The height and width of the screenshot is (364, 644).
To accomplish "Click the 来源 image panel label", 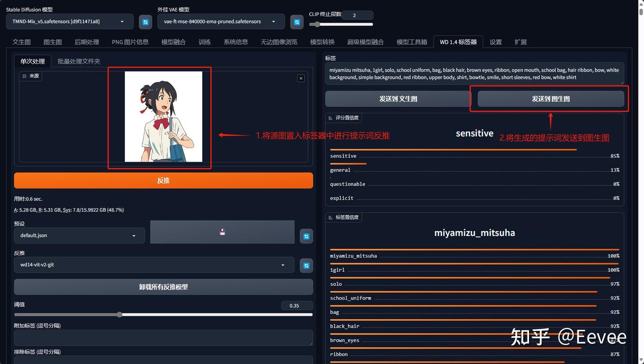I will pos(31,76).
